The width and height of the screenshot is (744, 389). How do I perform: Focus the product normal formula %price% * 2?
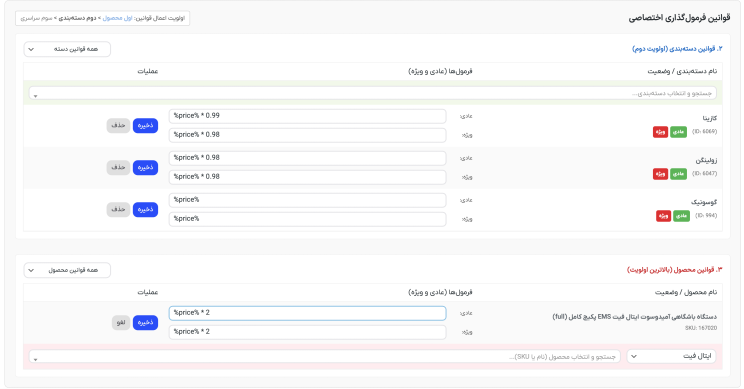307,313
